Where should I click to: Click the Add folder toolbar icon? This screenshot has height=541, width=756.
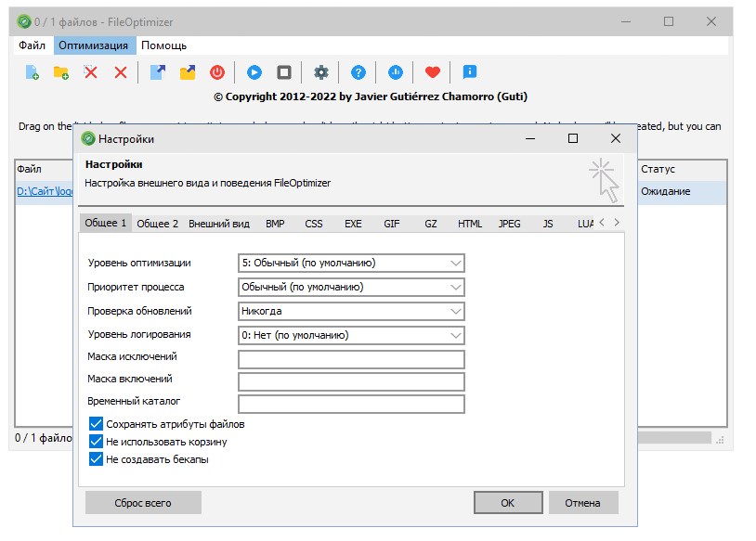[61, 72]
